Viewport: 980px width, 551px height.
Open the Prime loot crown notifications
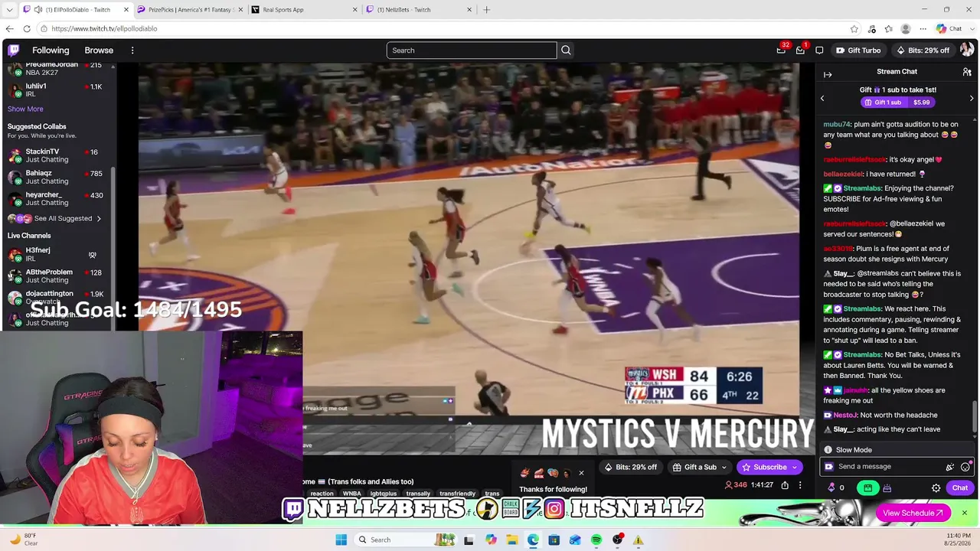click(781, 51)
